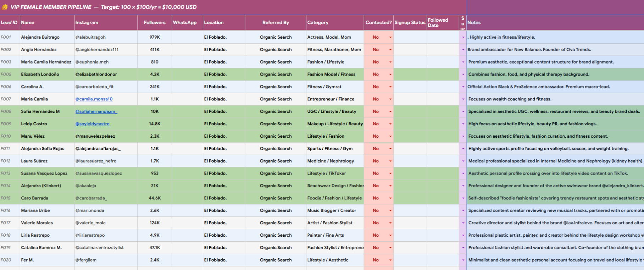
Task: Select the Lead ID cell F013
Action: tap(10, 173)
